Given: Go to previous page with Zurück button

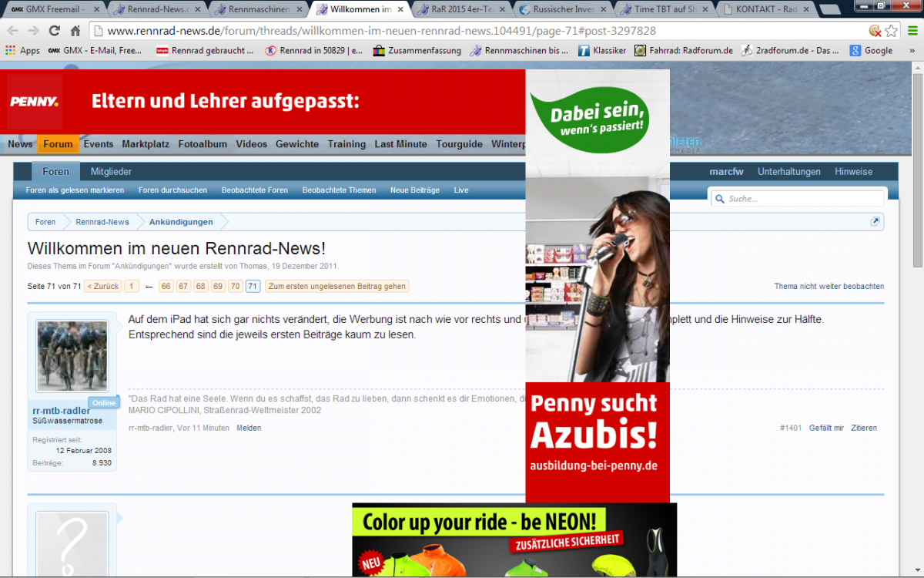Looking at the screenshot, I should (103, 287).
